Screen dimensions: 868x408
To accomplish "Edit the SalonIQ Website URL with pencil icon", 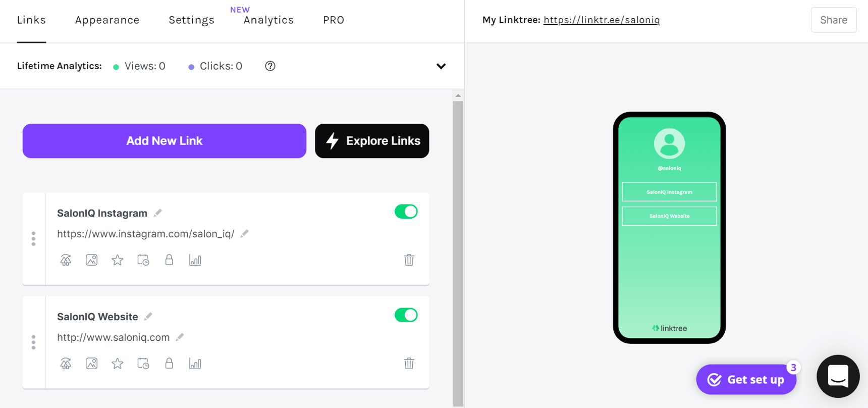I will click(180, 337).
